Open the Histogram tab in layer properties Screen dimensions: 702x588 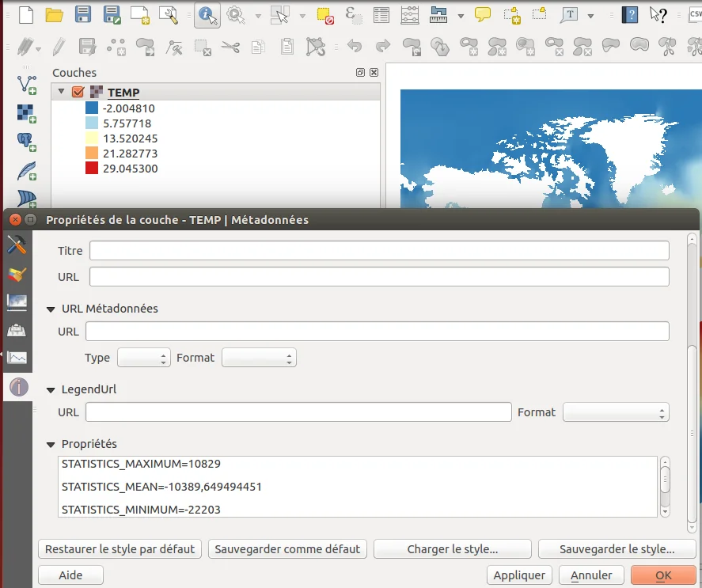17,358
